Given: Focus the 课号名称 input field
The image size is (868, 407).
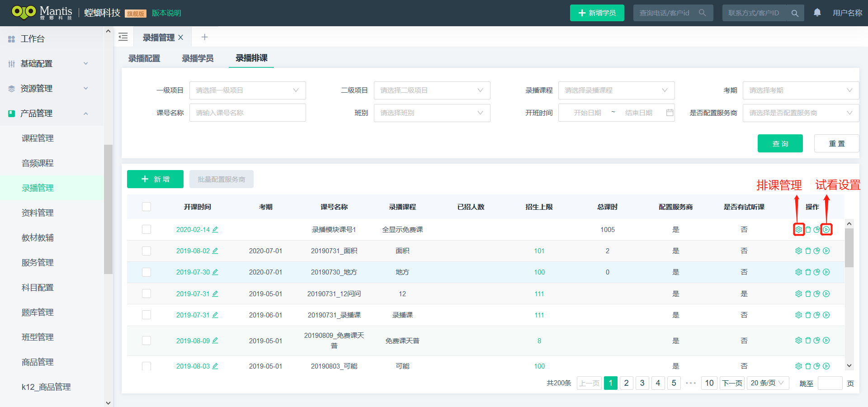Looking at the screenshot, I should pos(248,113).
